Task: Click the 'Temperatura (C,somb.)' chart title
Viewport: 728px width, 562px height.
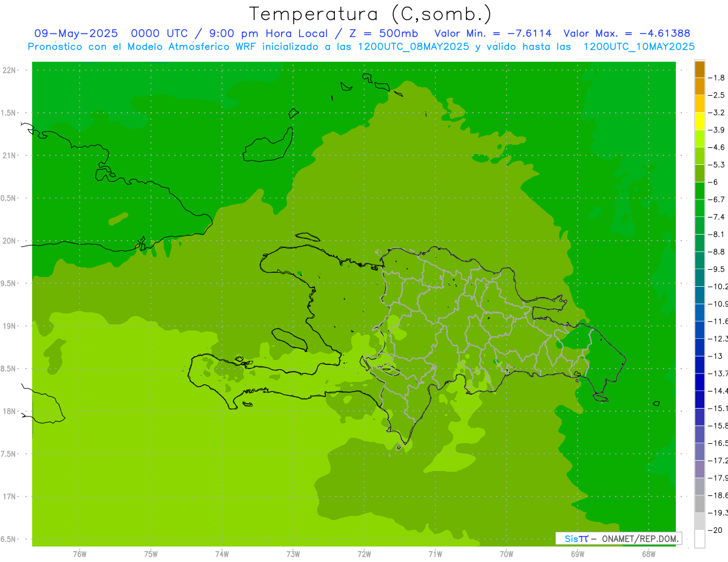Action: coord(371,14)
